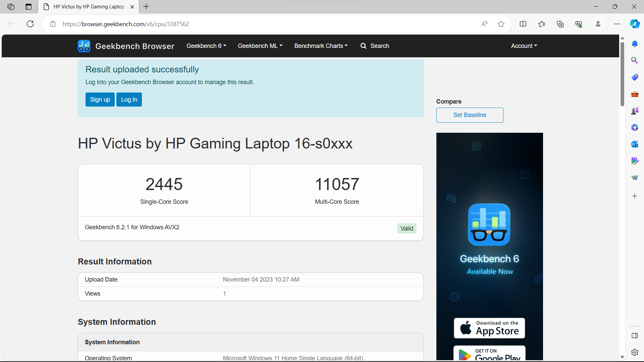The width and height of the screenshot is (644, 362).
Task: Select the HP Victus browser tab
Action: click(89, 7)
